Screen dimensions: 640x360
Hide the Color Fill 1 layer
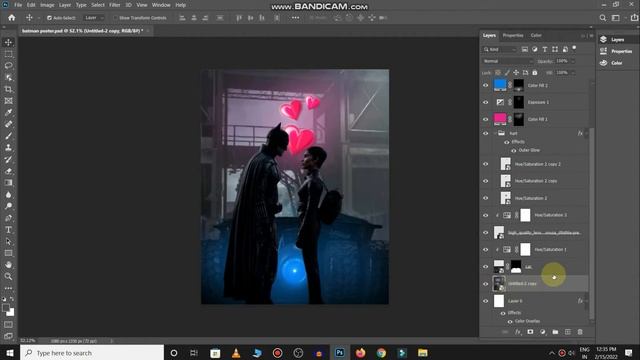(485, 119)
